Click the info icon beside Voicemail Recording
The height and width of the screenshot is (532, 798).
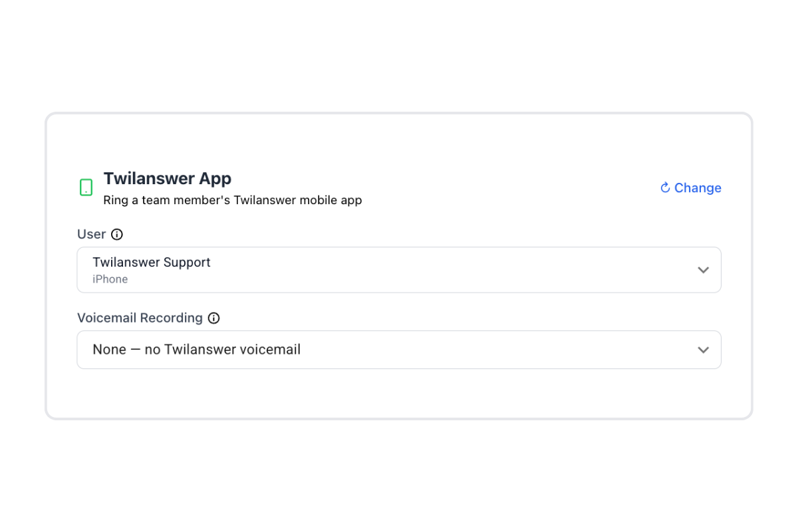tap(213, 318)
